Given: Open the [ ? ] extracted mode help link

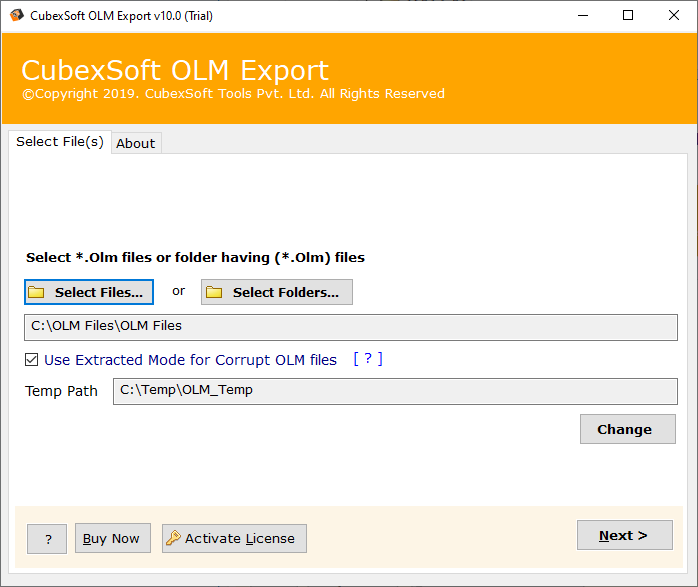Looking at the screenshot, I should 368,359.
